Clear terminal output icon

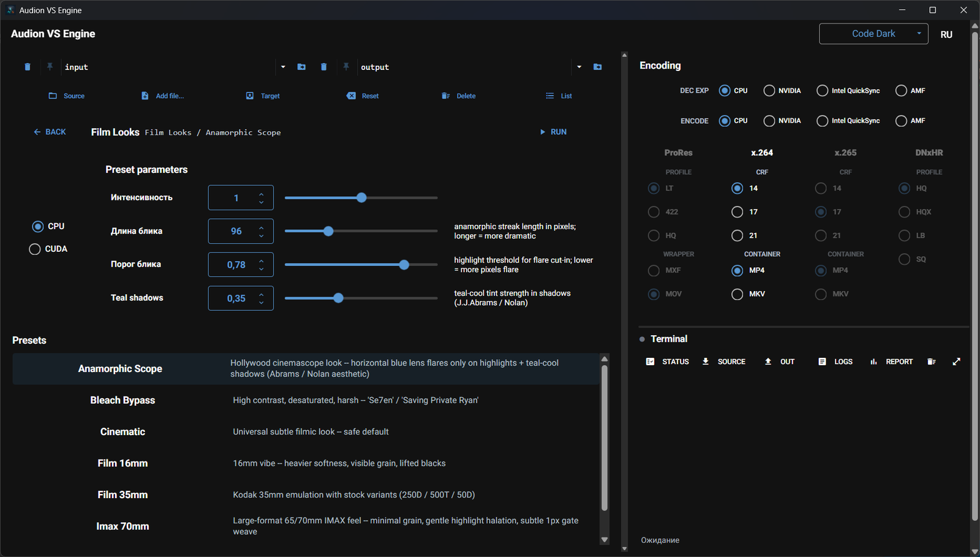point(932,362)
